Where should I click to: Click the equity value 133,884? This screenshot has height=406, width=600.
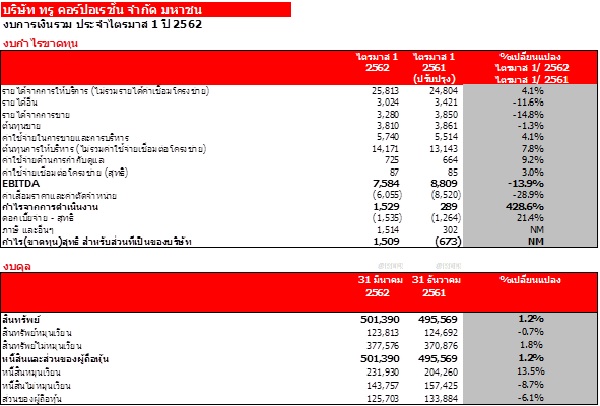[441, 399]
